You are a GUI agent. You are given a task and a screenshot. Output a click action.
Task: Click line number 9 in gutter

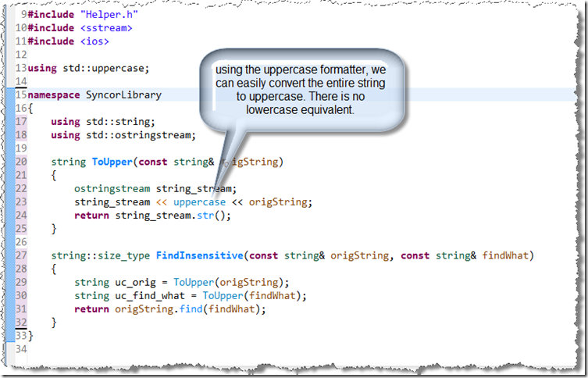click(x=23, y=15)
